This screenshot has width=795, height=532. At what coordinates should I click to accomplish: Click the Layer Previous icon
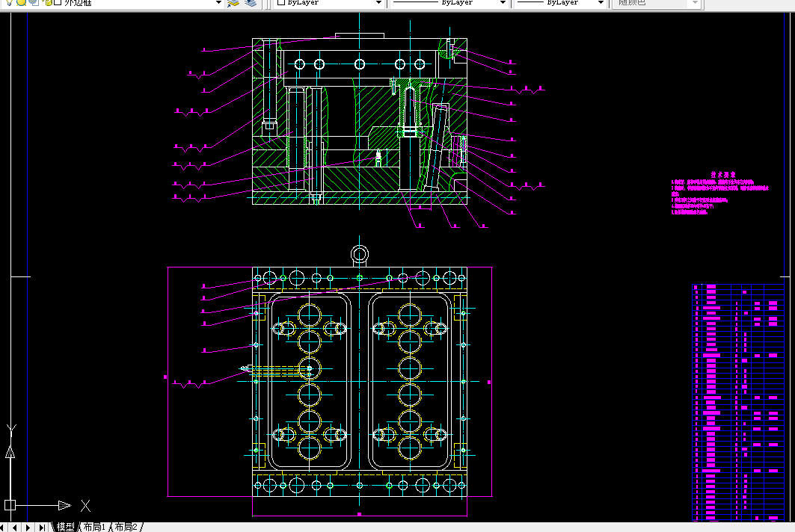coord(251,2)
